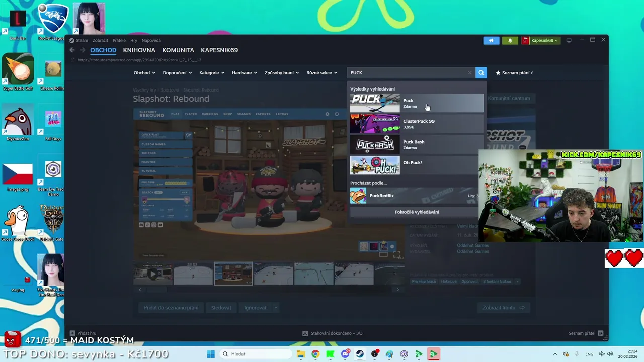Select the ClusterPuck 99 search result
644x362 pixels.
417,124
